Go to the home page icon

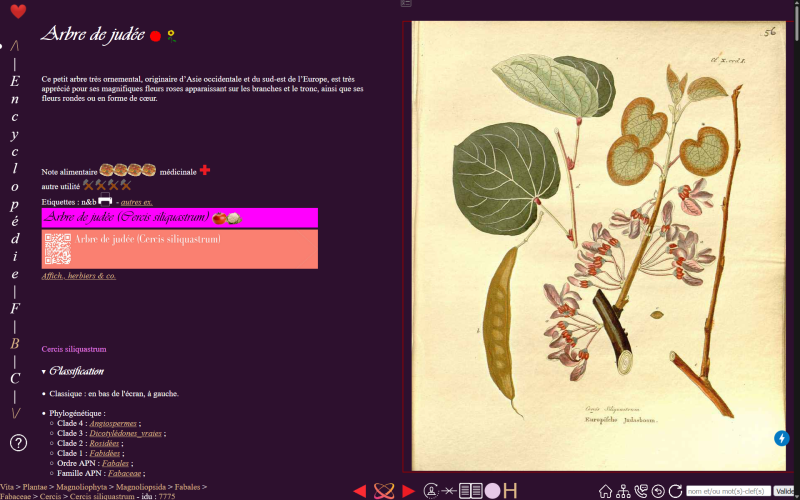click(605, 491)
